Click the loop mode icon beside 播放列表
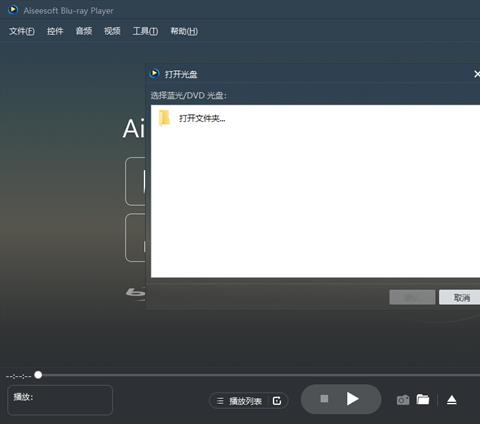 (x=277, y=401)
